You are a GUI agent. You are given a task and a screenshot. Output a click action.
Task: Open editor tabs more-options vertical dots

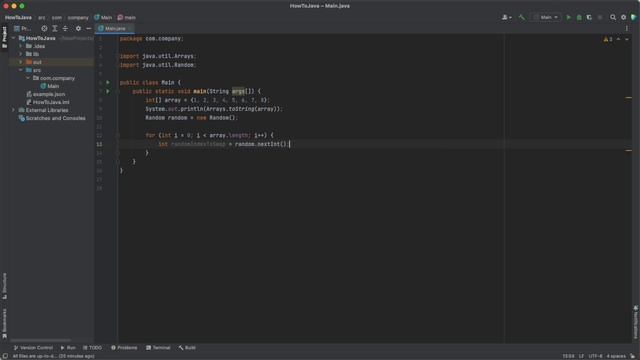click(x=627, y=29)
